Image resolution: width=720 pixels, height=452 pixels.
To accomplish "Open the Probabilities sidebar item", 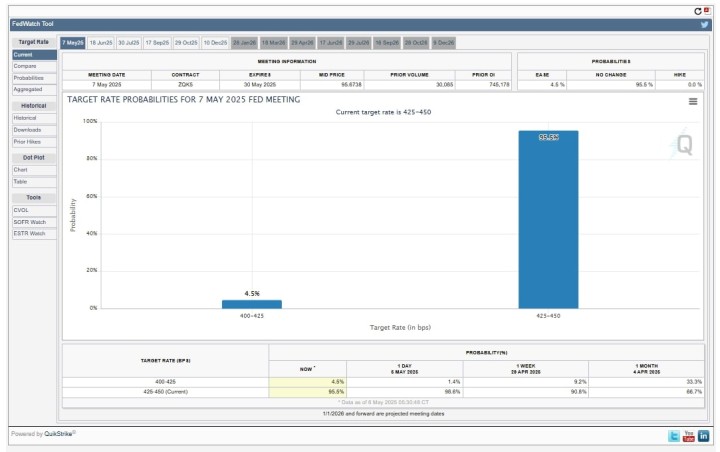I will pos(28,77).
